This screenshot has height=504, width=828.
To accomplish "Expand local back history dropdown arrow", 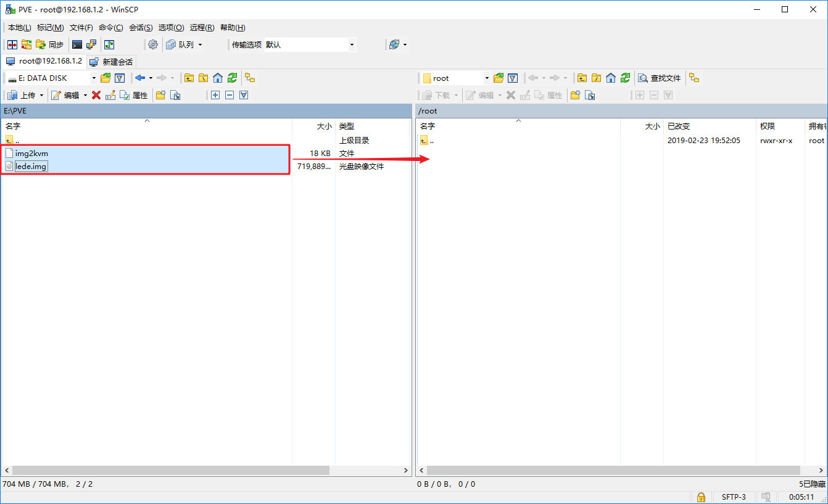I will pos(151,78).
